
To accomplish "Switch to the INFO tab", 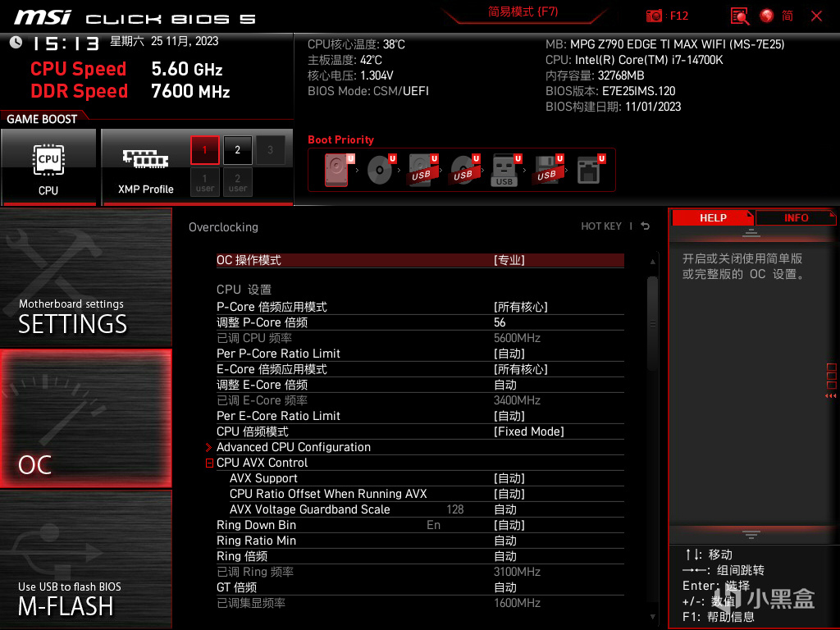I will coord(796,217).
